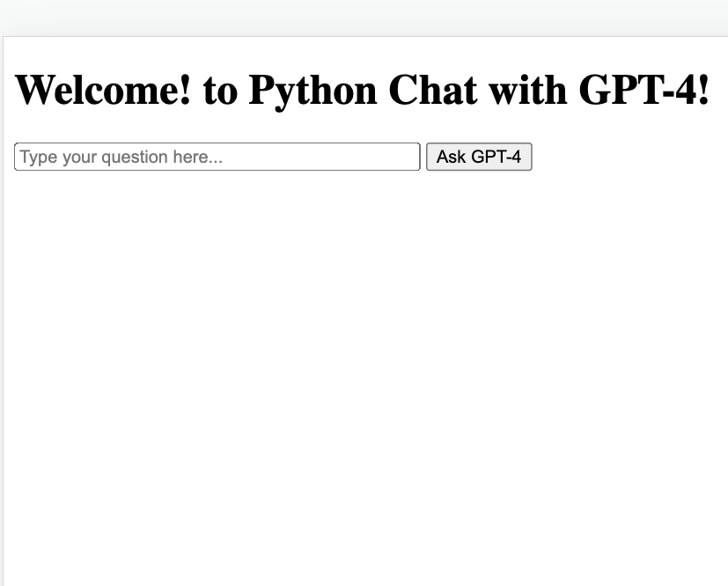This screenshot has height=586, width=728.
Task: Click the Ask GPT-4 button
Action: coord(479,157)
